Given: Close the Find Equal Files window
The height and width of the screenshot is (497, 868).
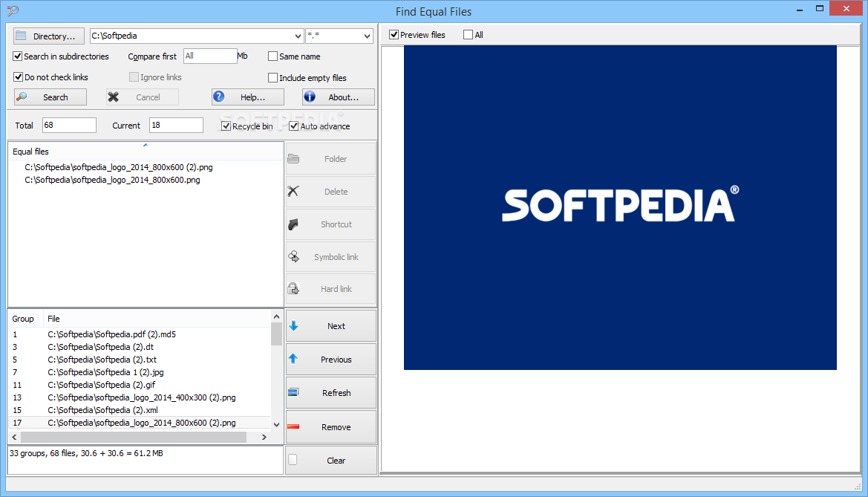Looking at the screenshot, I should 846,9.
